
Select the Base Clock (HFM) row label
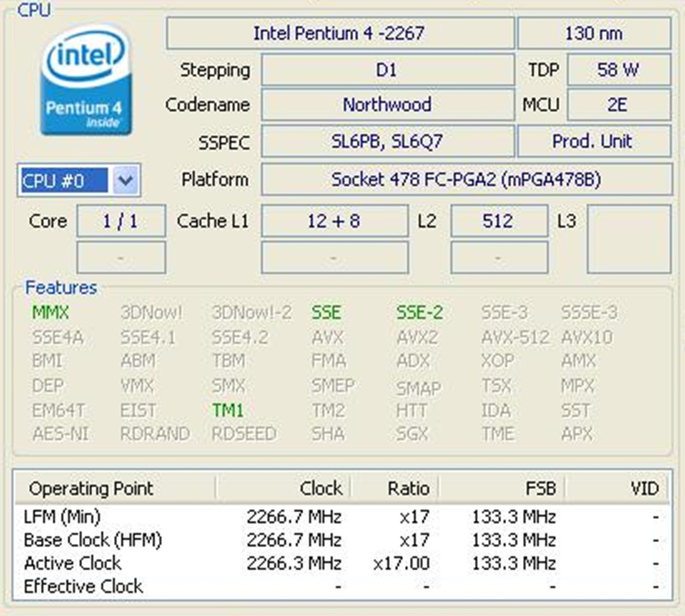click(93, 540)
